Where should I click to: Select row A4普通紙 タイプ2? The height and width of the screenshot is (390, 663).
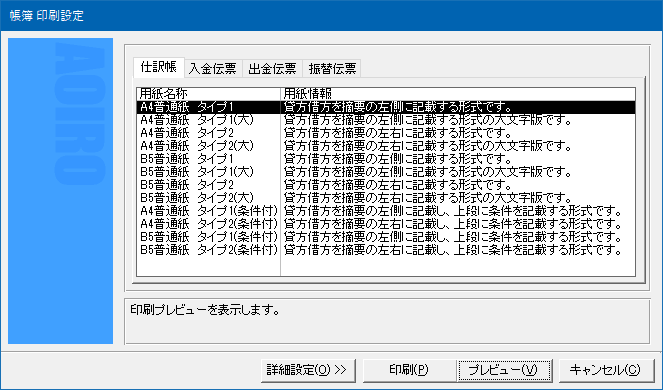[x=386, y=133]
